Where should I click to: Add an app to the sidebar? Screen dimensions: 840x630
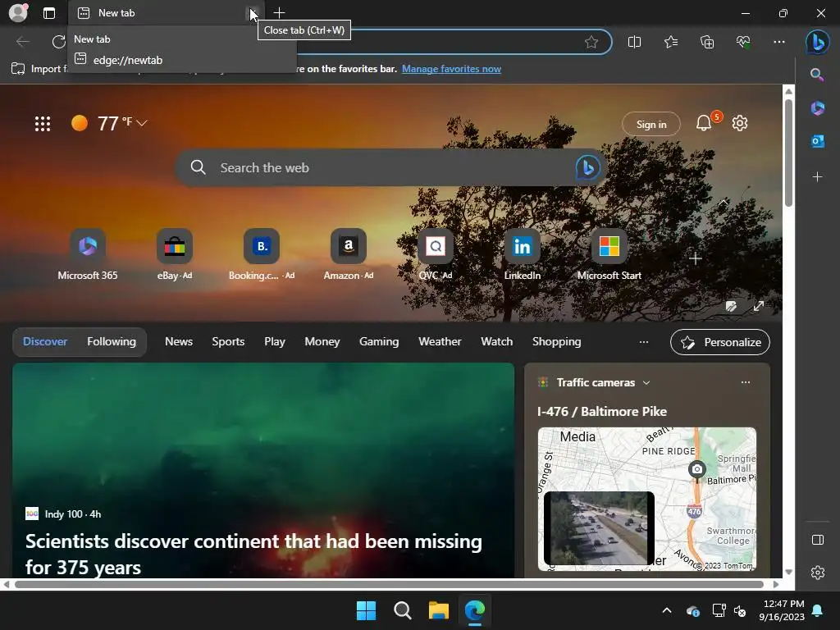click(x=818, y=176)
